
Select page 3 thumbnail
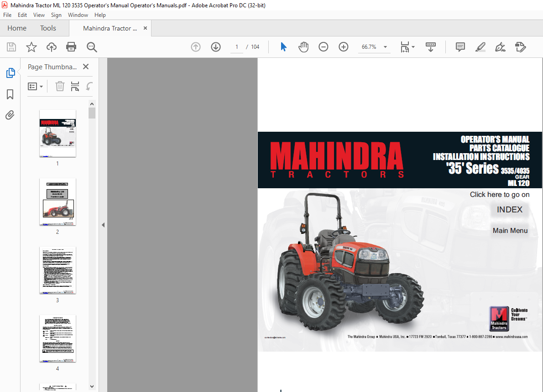tap(57, 270)
